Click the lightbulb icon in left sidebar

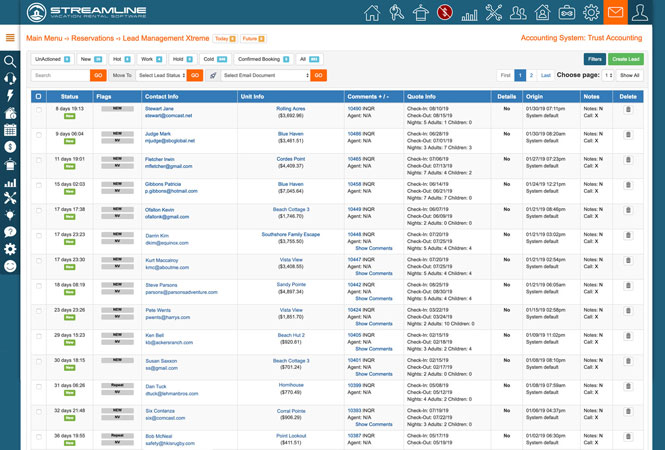10,215
